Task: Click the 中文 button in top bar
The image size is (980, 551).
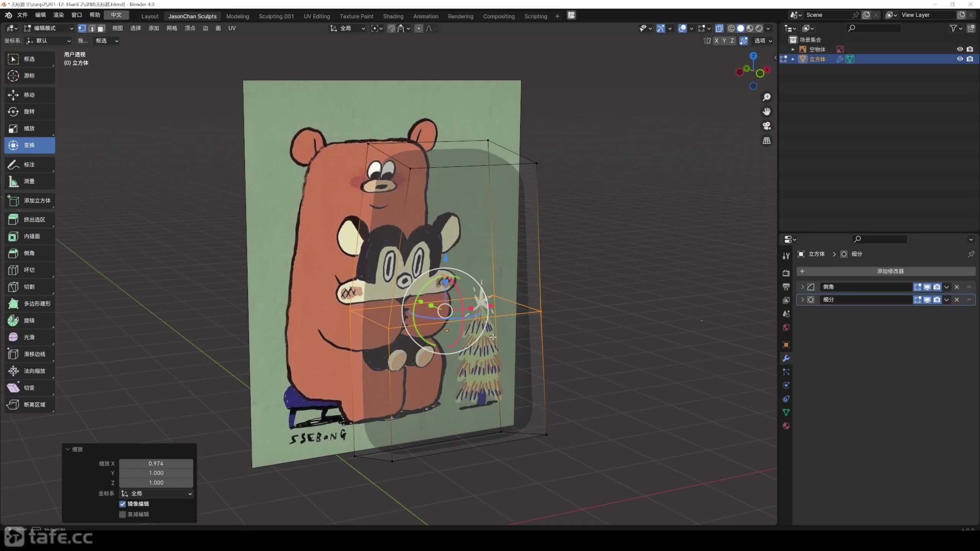Action: [116, 15]
